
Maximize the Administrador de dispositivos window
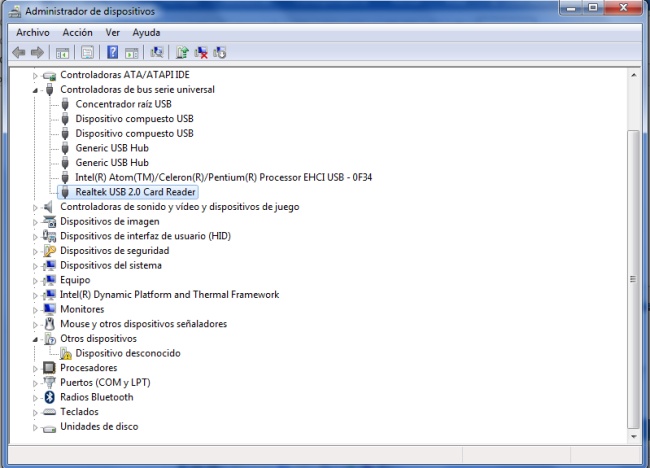pos(593,8)
